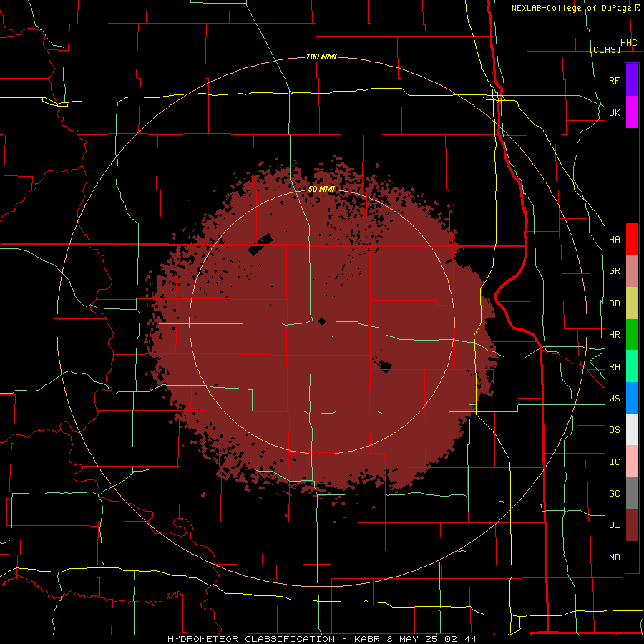Viewport: 644px width, 644px height.
Task: Click the '100 NMI' range ring label
Action: click(x=321, y=57)
